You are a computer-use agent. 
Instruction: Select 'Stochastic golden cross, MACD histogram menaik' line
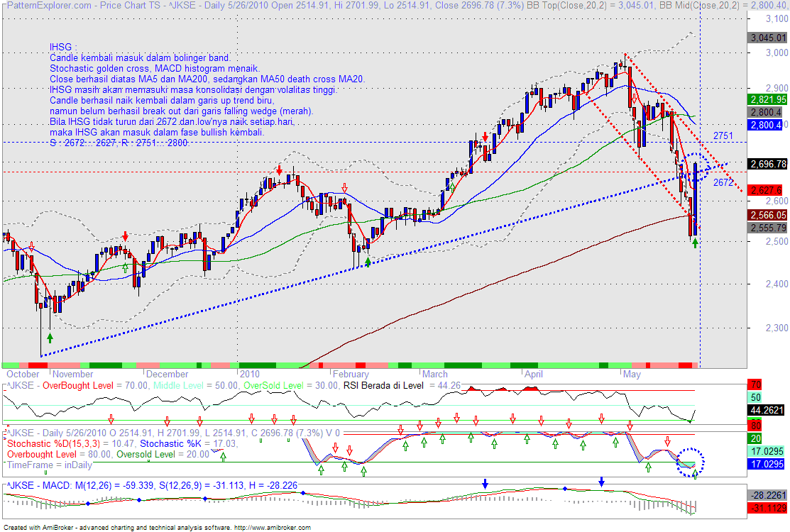155,68
